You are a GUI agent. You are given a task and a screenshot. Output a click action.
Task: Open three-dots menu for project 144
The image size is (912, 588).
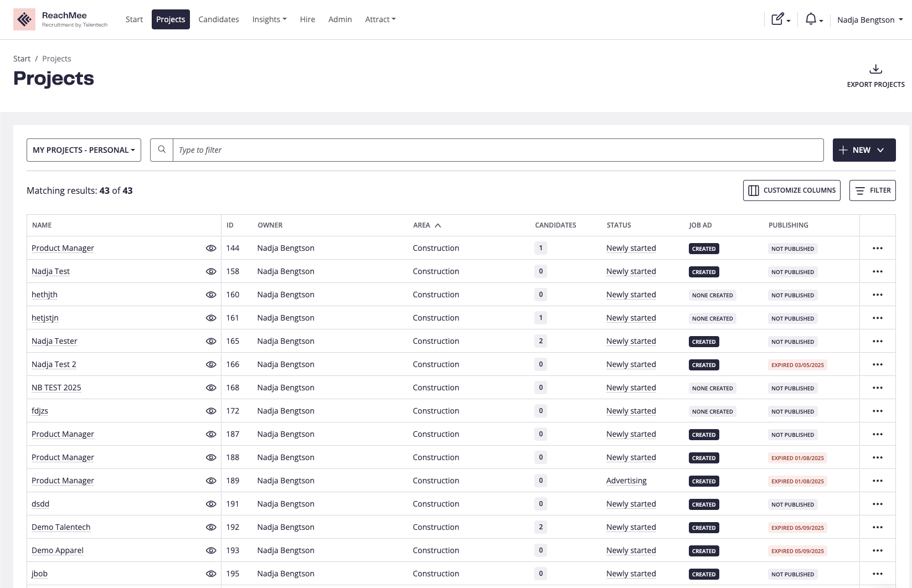click(x=877, y=249)
